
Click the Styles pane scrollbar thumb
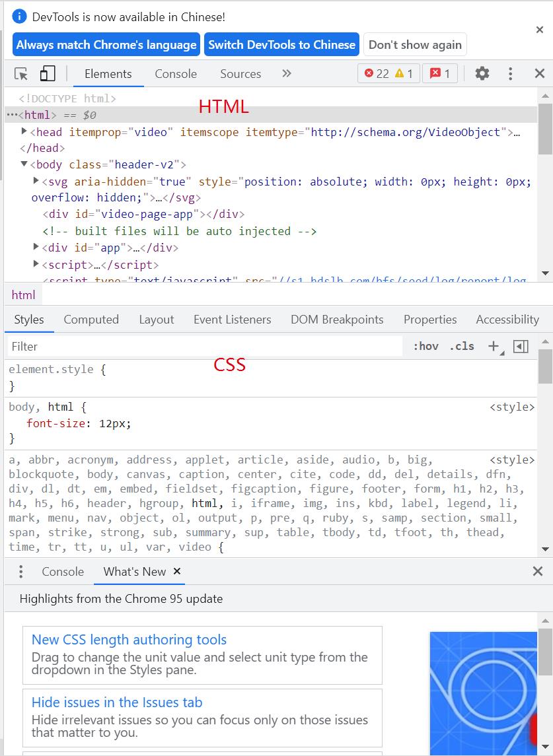point(545,366)
